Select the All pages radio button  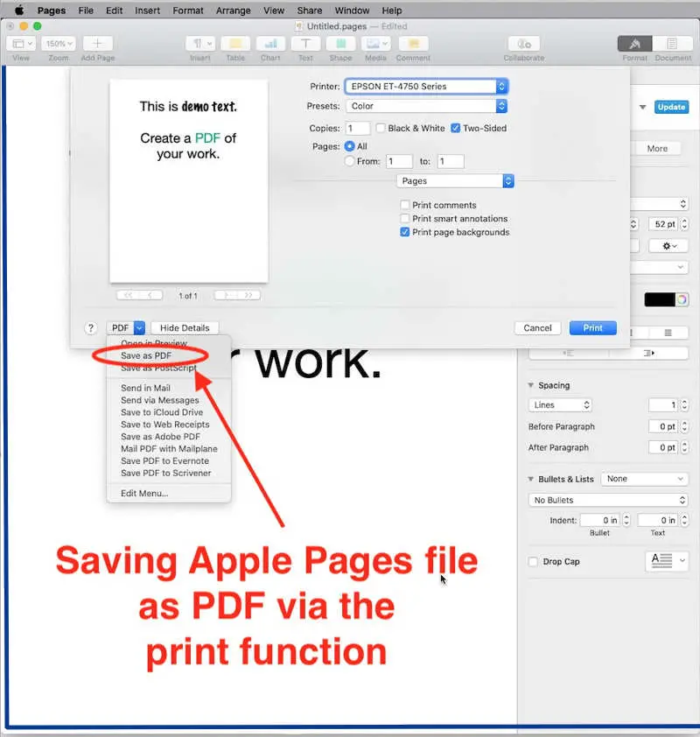click(349, 146)
